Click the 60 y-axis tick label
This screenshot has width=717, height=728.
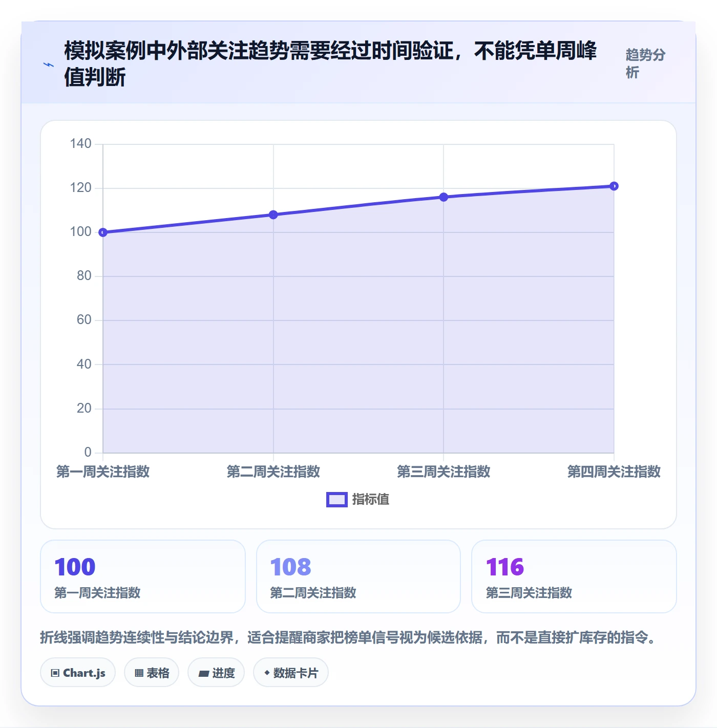(x=84, y=320)
